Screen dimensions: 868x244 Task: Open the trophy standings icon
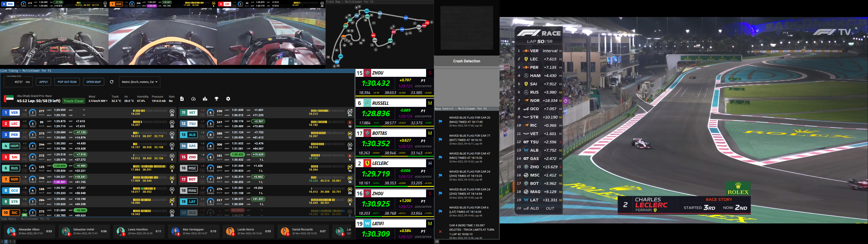[217, 99]
